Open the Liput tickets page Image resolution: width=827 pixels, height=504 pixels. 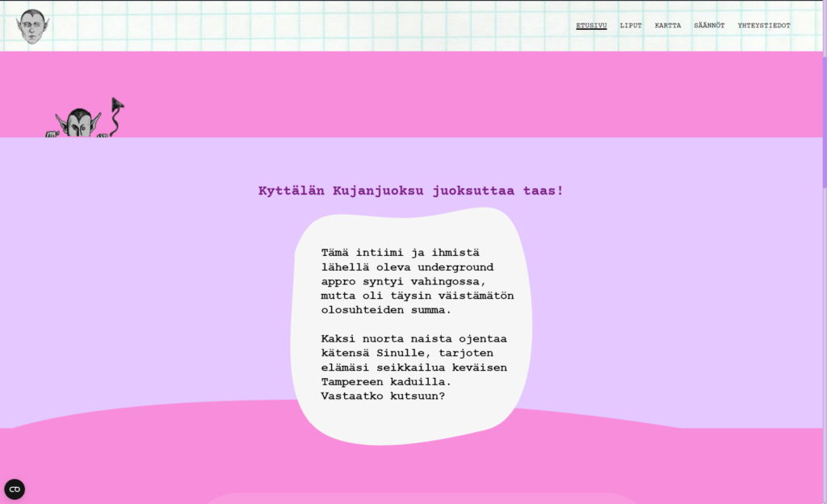pos(631,25)
